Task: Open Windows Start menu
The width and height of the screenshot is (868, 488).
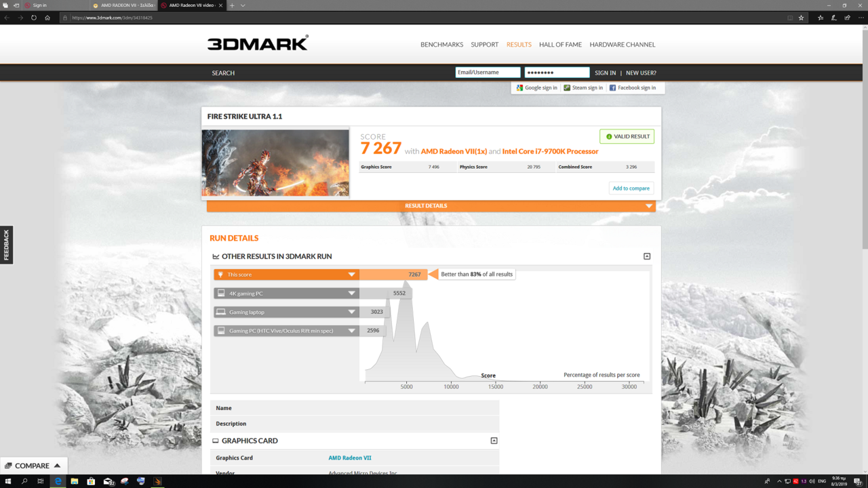Action: 8,481
